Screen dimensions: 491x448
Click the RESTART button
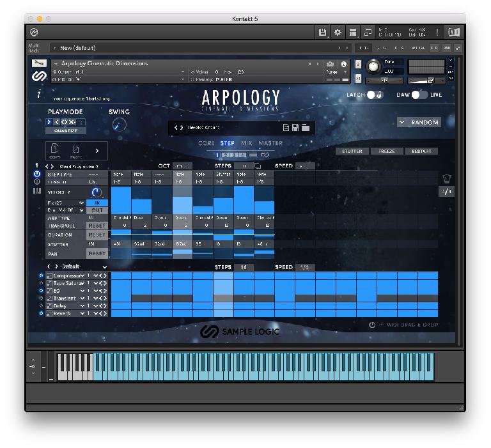point(421,151)
